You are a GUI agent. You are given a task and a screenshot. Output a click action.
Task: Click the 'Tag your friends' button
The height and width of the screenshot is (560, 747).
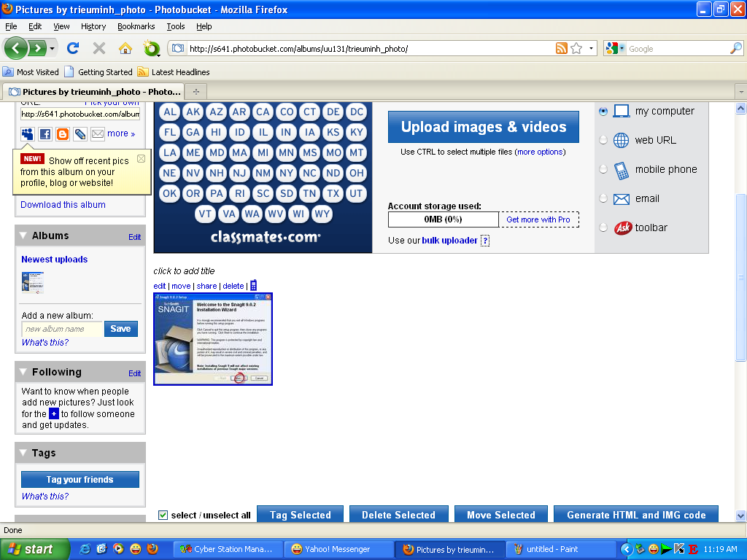(x=80, y=480)
